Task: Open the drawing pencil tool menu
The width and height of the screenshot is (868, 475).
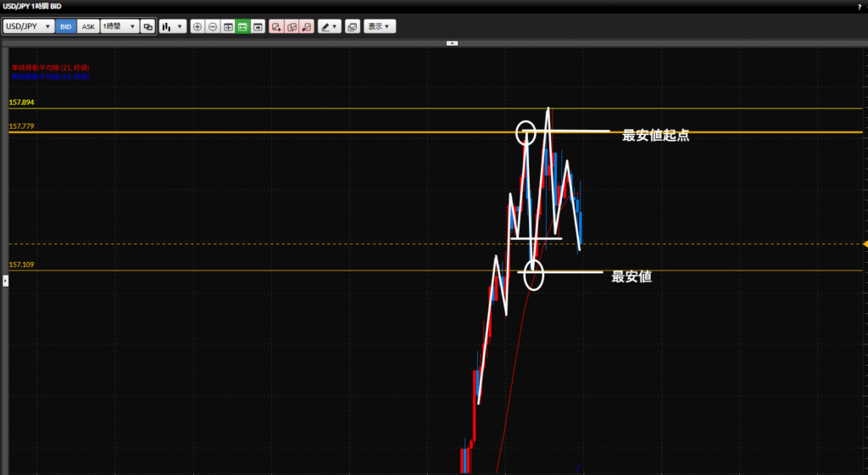Action: pyautogui.click(x=329, y=26)
